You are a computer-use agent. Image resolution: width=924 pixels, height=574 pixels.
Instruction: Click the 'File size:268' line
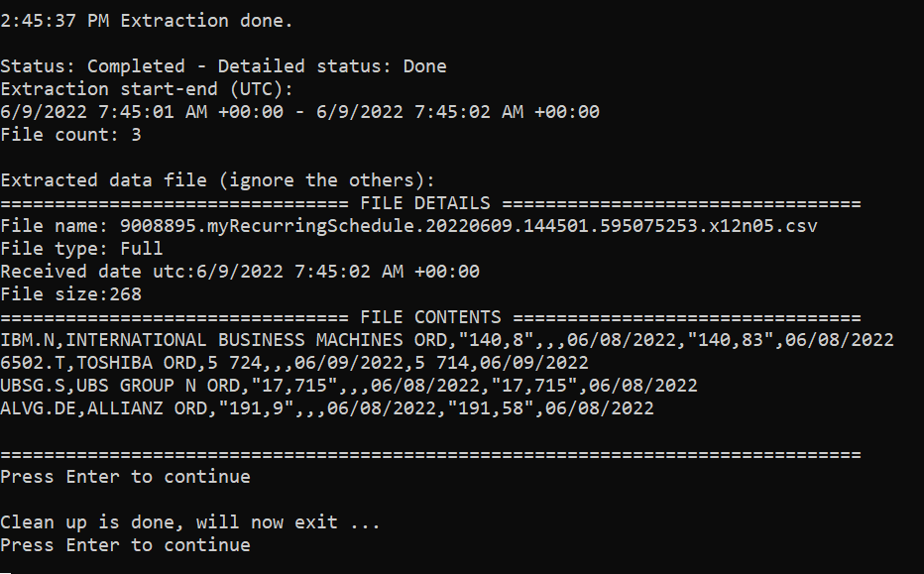point(70,294)
